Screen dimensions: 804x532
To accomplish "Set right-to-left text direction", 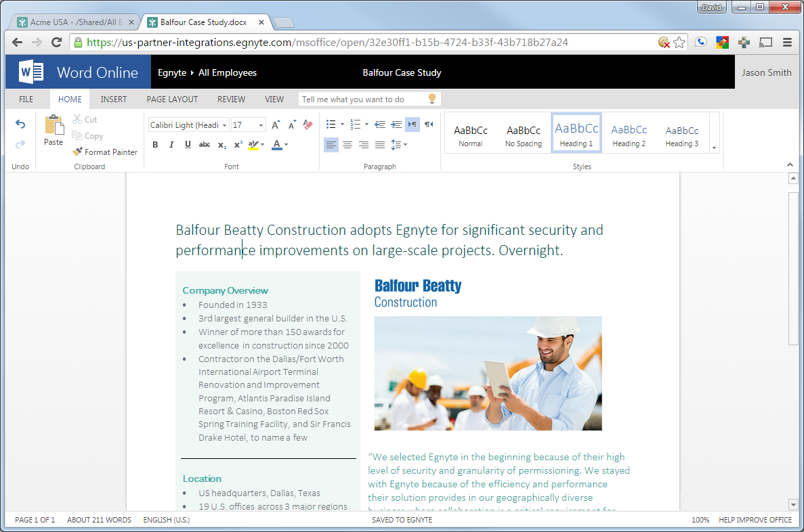I will 429,125.
